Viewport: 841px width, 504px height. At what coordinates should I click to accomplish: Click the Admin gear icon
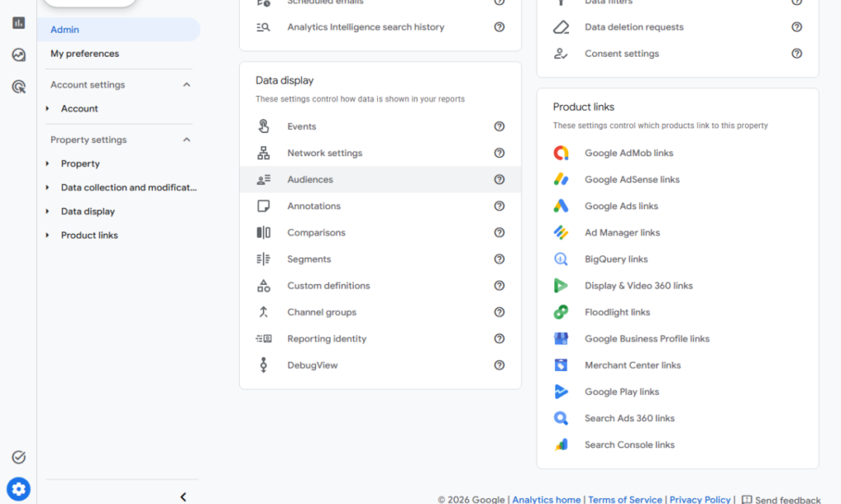19,489
